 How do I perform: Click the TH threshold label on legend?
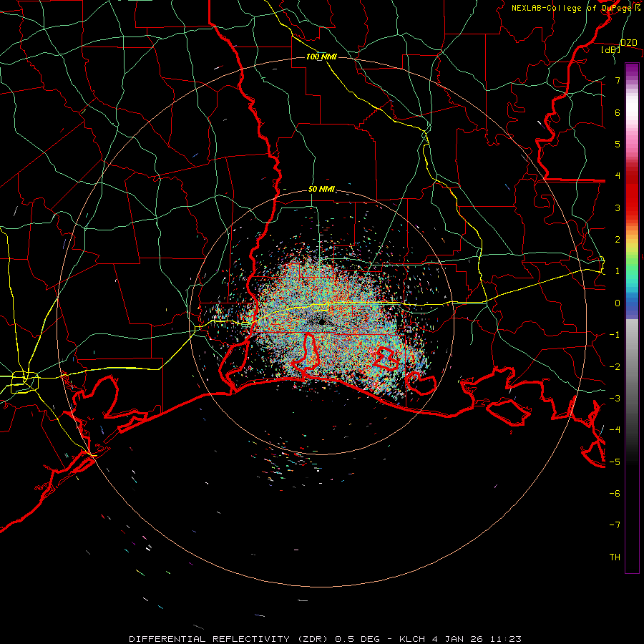coord(615,557)
